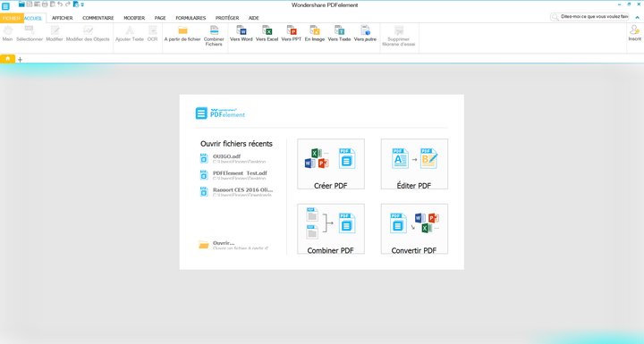Collapse the ribbon with the chevron
The width and height of the screenshot is (644, 344).
[x=638, y=18]
